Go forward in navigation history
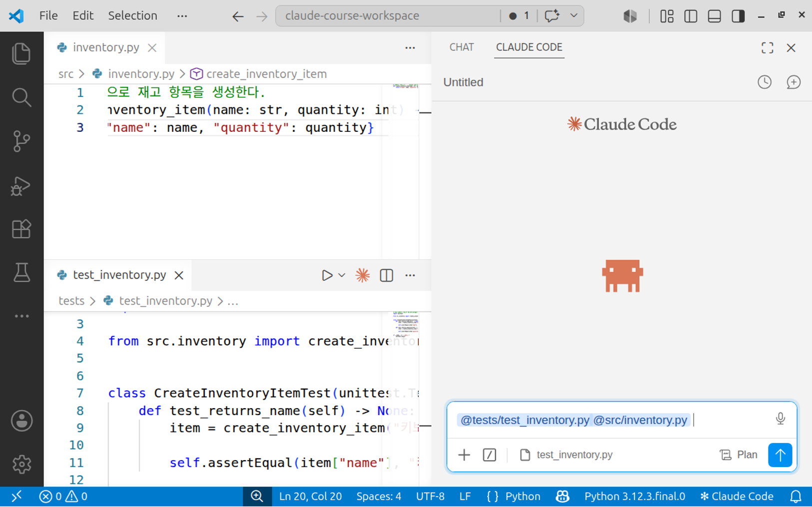The image size is (812, 507). pos(262,16)
